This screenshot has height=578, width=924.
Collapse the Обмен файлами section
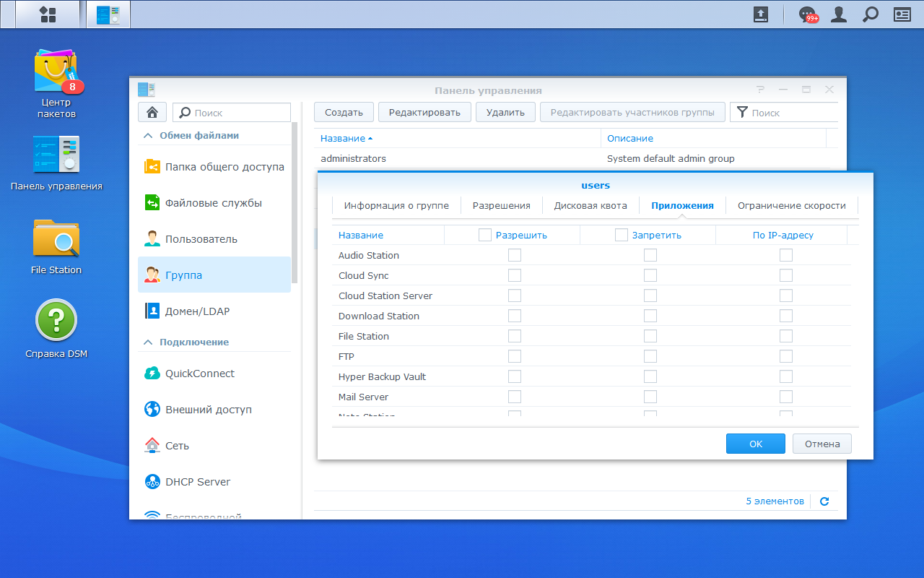pyautogui.click(x=148, y=136)
